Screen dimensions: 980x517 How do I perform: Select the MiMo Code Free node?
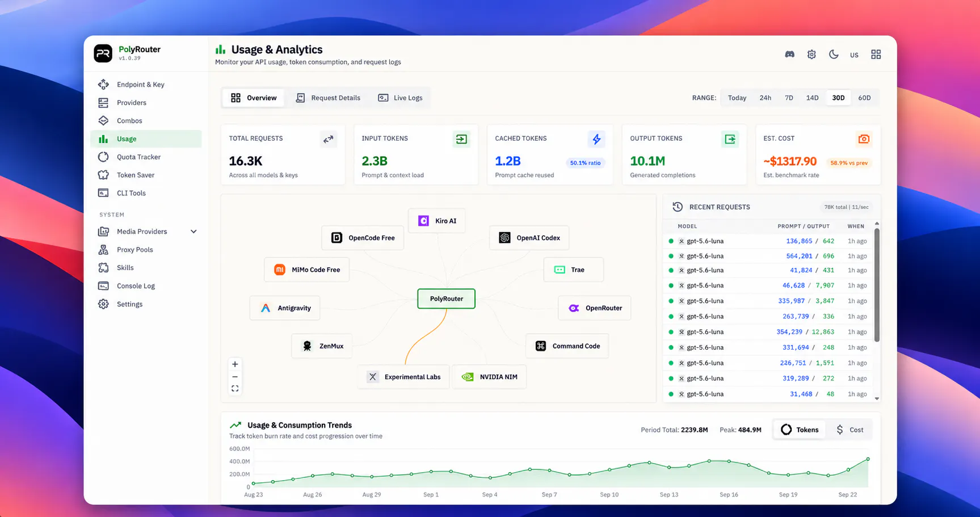pyautogui.click(x=307, y=270)
